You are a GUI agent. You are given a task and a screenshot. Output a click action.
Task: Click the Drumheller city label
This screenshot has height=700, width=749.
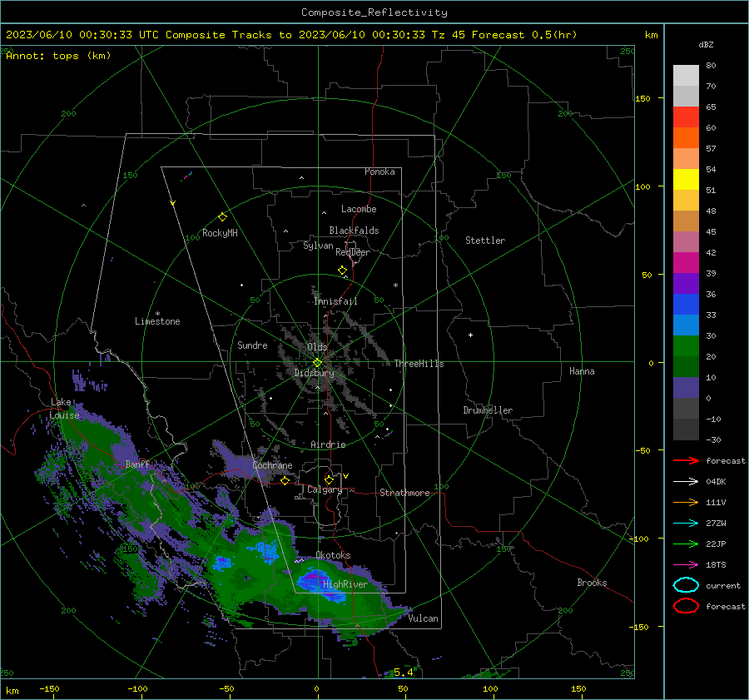pos(488,410)
